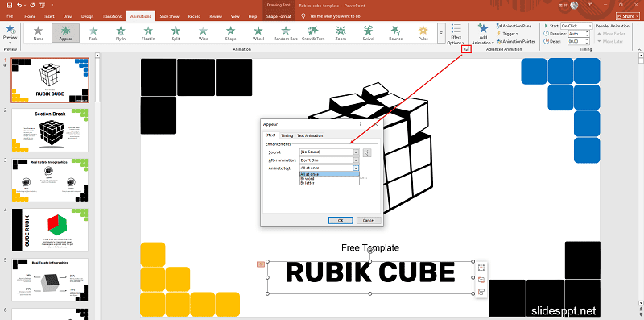Open the Animation Pane
The width and height of the screenshot is (644, 320).
[x=514, y=26]
